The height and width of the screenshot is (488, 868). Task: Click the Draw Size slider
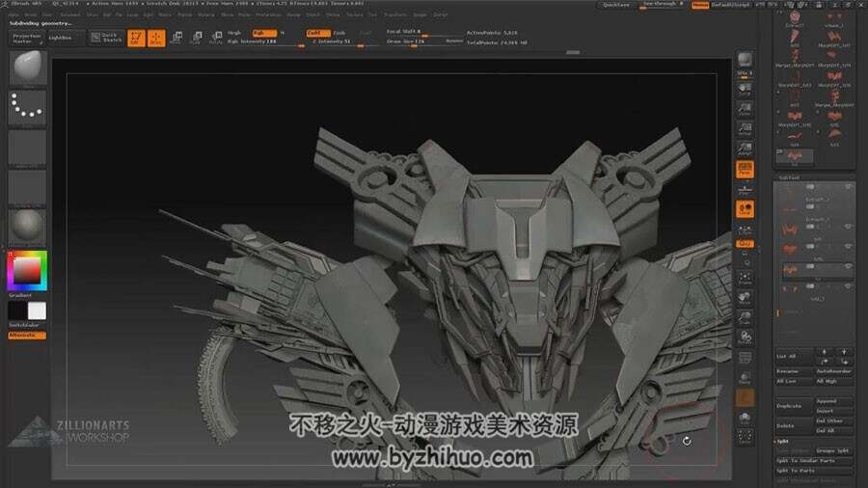[424, 42]
